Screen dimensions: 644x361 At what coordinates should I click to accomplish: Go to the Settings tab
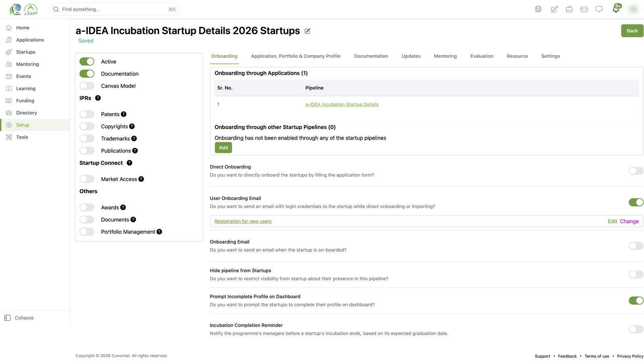click(550, 56)
